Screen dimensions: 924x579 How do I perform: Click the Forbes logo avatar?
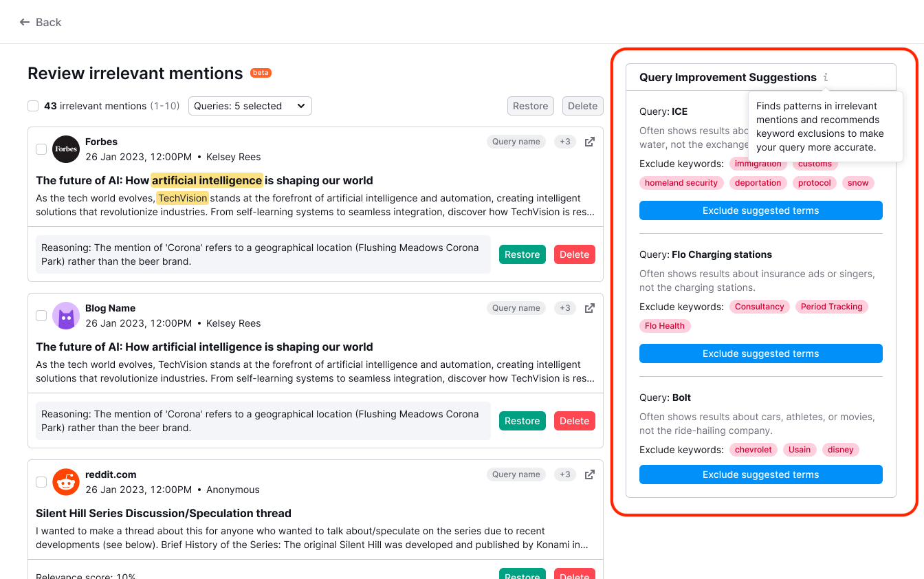[x=65, y=149]
